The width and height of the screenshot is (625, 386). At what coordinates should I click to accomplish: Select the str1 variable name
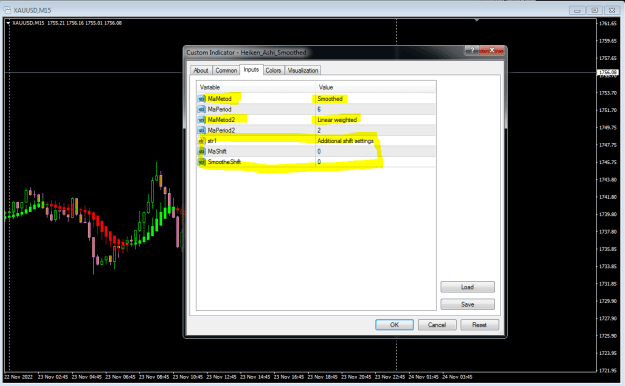[212, 141]
